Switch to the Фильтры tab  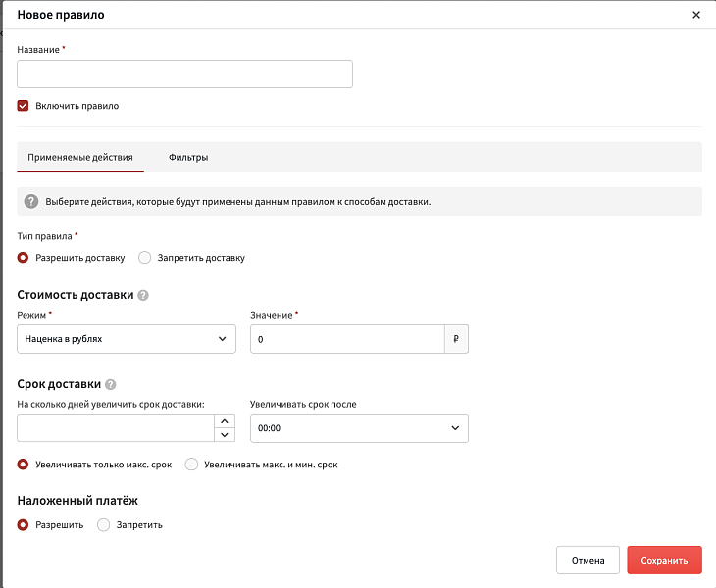click(x=188, y=157)
